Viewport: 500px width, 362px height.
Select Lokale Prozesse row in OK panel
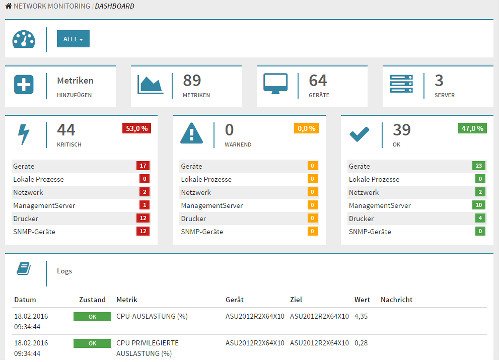tap(417, 179)
